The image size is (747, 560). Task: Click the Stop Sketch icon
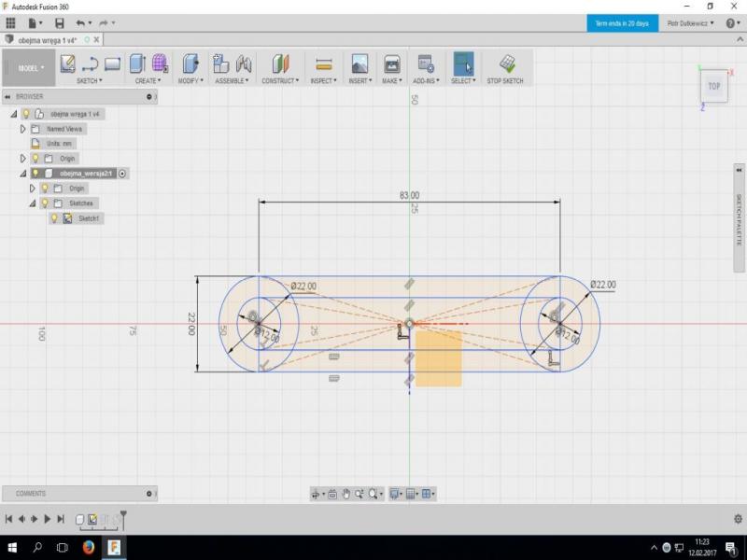tap(506, 63)
